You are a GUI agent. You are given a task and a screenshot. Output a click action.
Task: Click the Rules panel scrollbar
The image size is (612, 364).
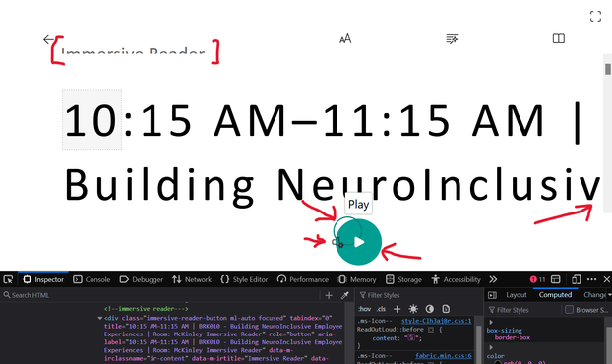(x=478, y=340)
